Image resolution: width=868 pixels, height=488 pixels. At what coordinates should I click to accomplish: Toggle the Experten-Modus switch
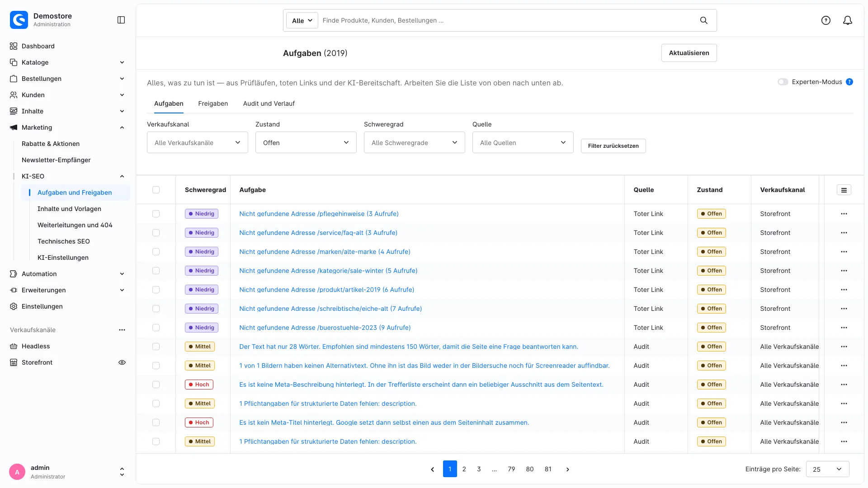click(x=783, y=82)
